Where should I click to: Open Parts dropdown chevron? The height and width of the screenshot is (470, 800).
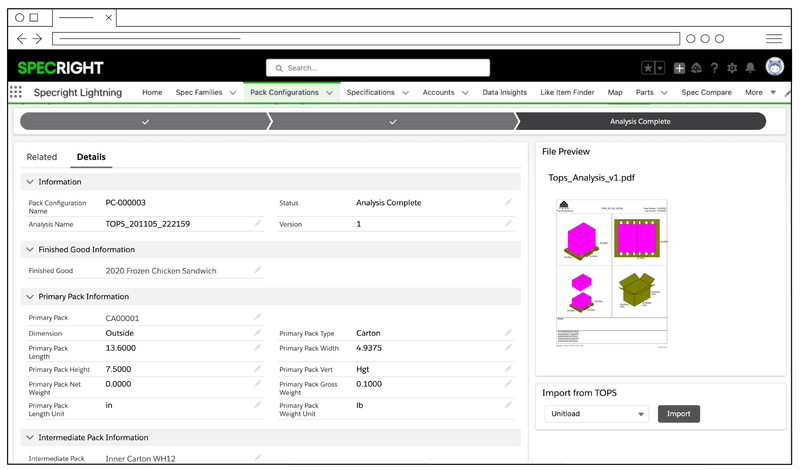click(x=664, y=93)
